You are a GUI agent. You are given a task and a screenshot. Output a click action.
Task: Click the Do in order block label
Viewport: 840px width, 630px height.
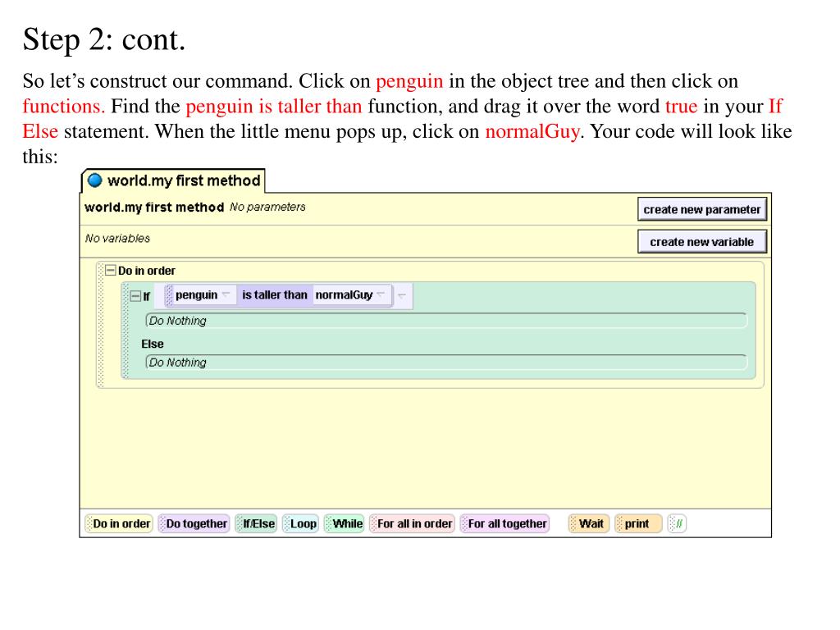[146, 271]
